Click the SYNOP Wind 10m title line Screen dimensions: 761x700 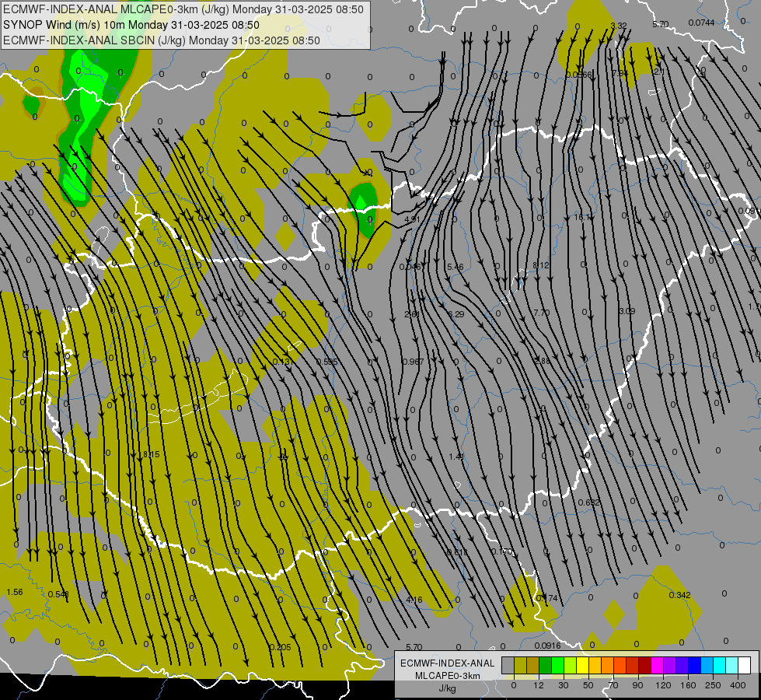[x=131, y=25]
